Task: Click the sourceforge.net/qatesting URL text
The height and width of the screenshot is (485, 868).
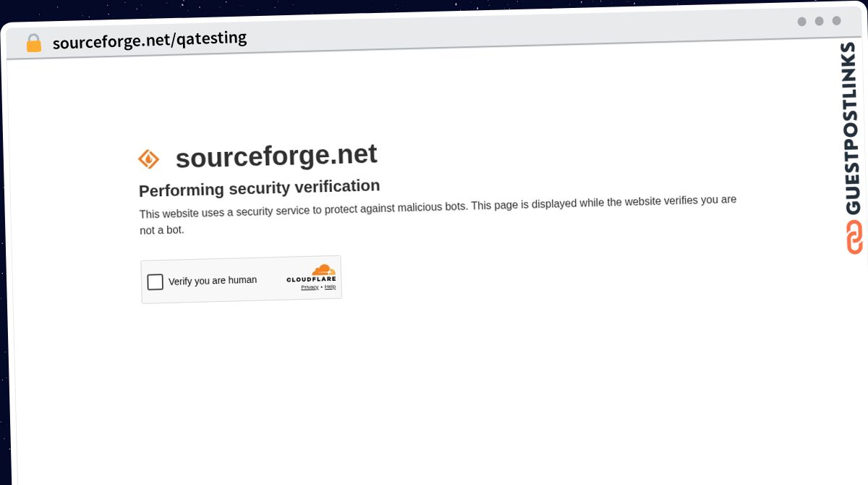Action: coord(150,40)
